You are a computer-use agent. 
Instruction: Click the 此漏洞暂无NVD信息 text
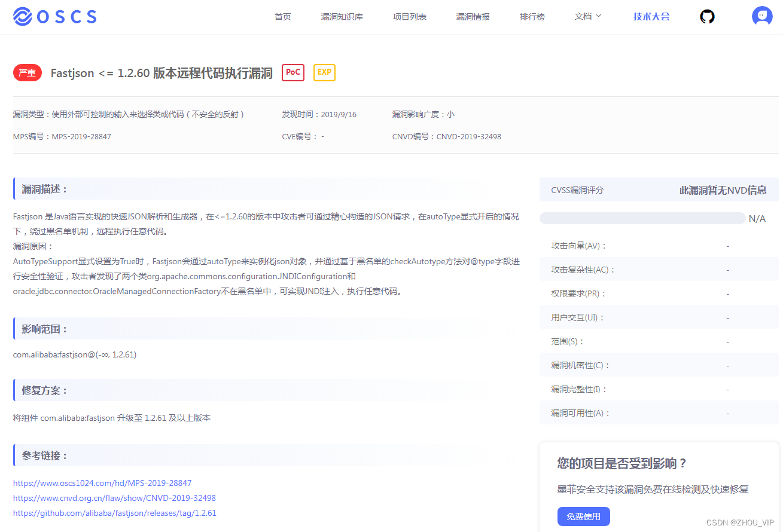point(723,190)
